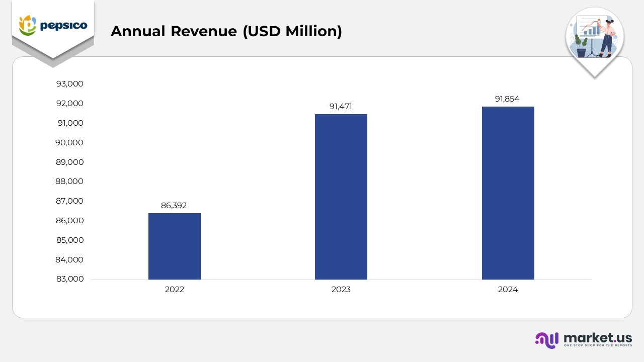Select the 2023 axis label
This screenshot has height=362, width=644.
click(x=341, y=289)
